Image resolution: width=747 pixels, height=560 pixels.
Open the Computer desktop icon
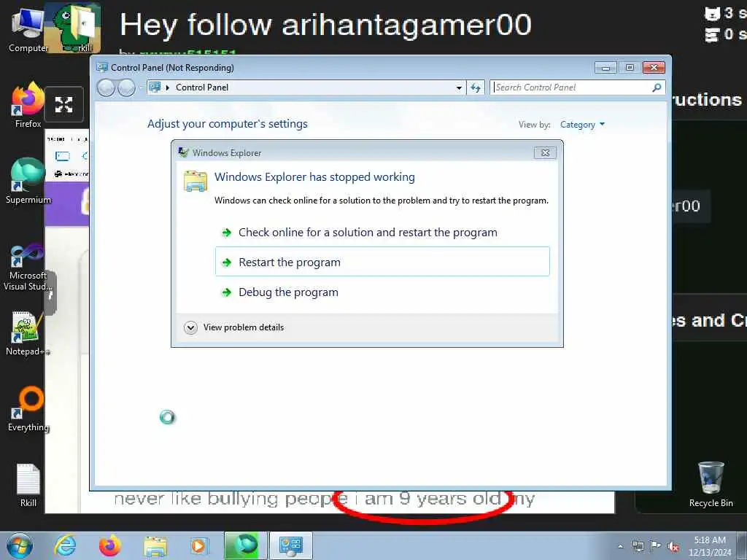coord(28,29)
